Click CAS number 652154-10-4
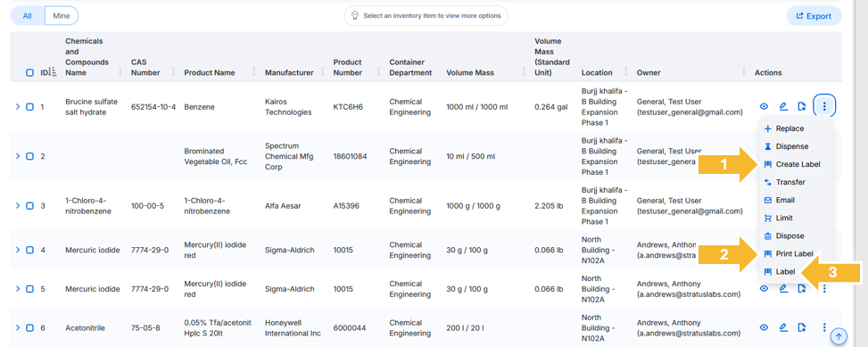The width and height of the screenshot is (868, 347). pyautogui.click(x=153, y=106)
